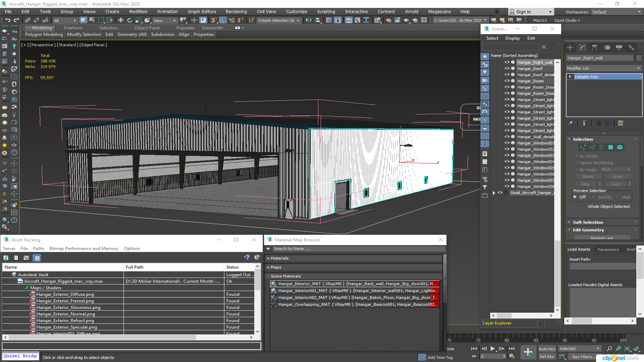Open the Display menu in Scene Explorer
644x362 pixels.
(513, 38)
